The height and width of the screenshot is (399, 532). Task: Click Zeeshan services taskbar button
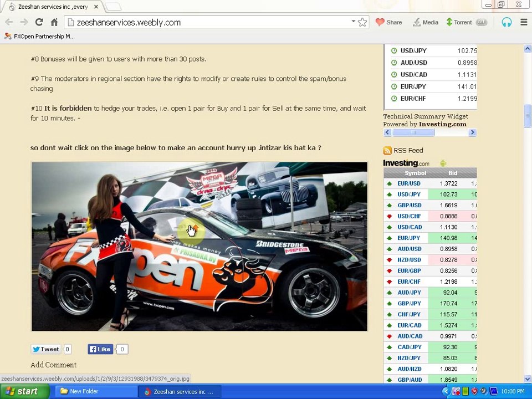click(x=179, y=392)
